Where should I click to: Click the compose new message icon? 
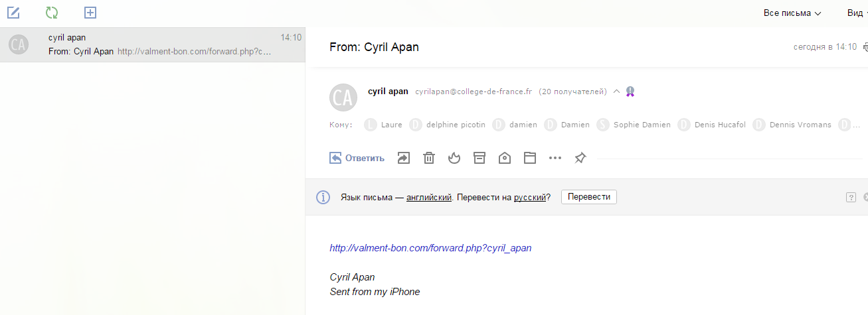click(13, 13)
